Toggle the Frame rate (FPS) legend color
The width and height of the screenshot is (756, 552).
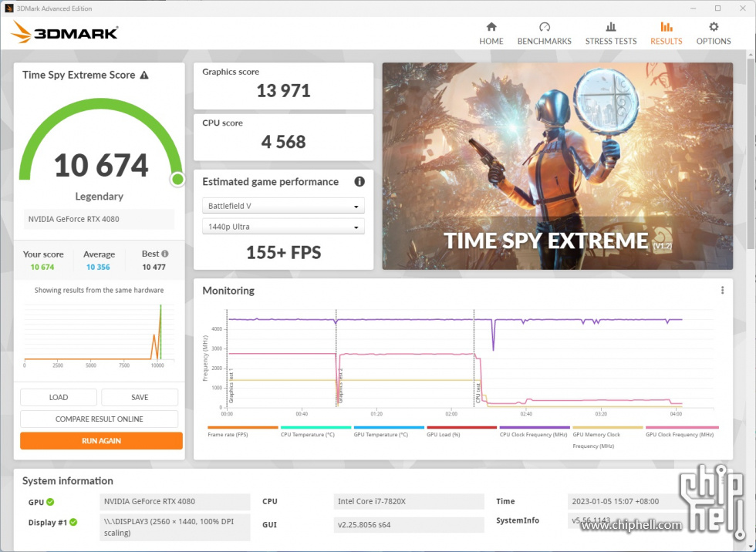tap(243, 427)
